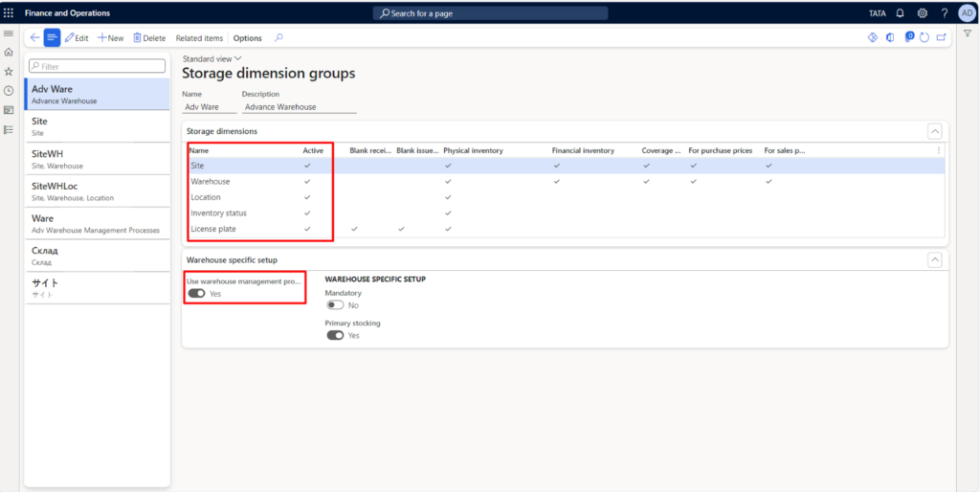Viewport: 980px width, 492px height.
Task: Open the help question mark icon
Action: coord(945,12)
